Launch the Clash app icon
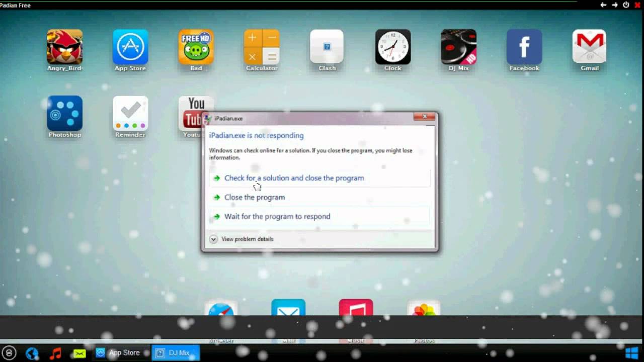 tap(327, 47)
